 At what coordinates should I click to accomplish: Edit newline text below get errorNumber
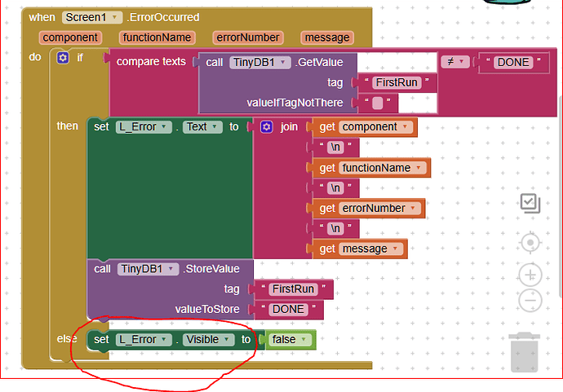point(335,229)
